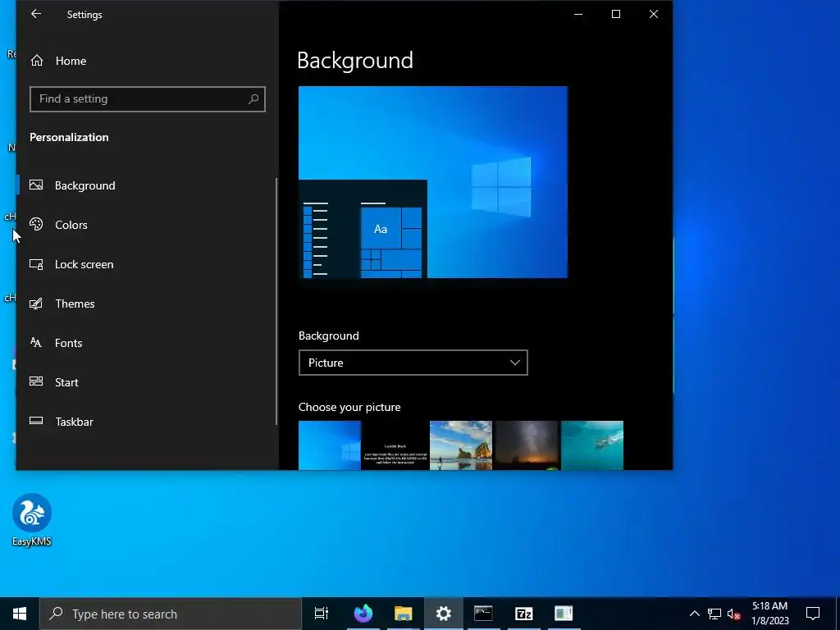Click the chevron on the Picture dropdown
The height and width of the screenshot is (630, 840).
[x=515, y=363]
